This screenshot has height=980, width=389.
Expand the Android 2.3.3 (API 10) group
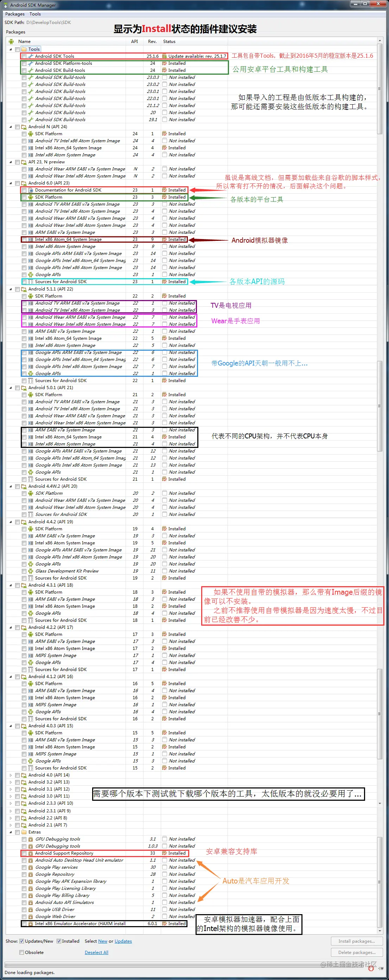11,804
